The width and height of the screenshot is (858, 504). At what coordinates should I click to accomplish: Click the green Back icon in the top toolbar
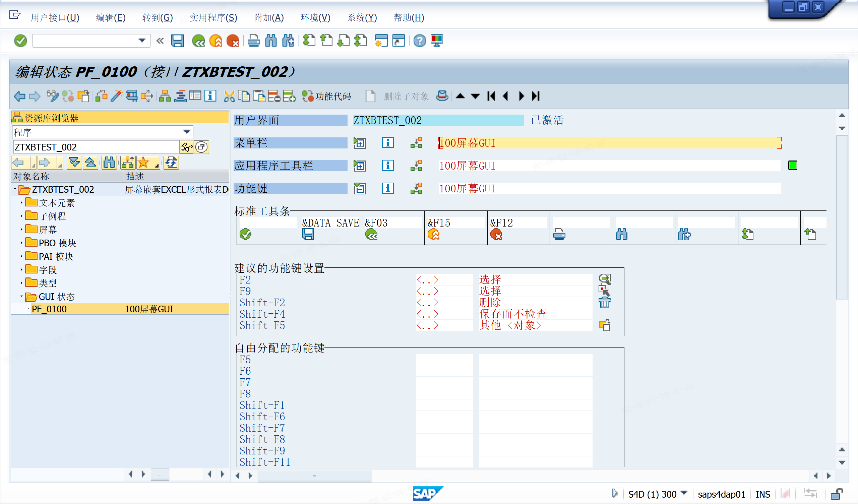(x=198, y=41)
